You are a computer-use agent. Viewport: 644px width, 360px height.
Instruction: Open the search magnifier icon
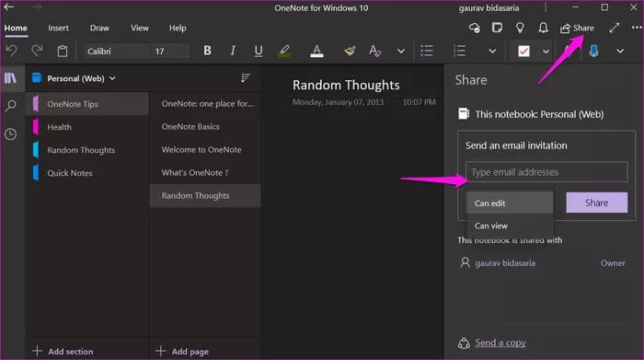(11, 106)
